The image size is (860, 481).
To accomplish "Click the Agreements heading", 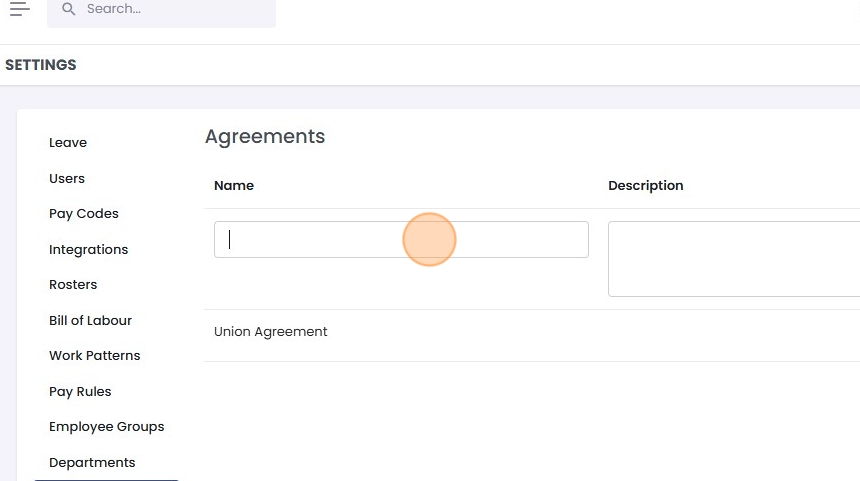I will 265,137.
